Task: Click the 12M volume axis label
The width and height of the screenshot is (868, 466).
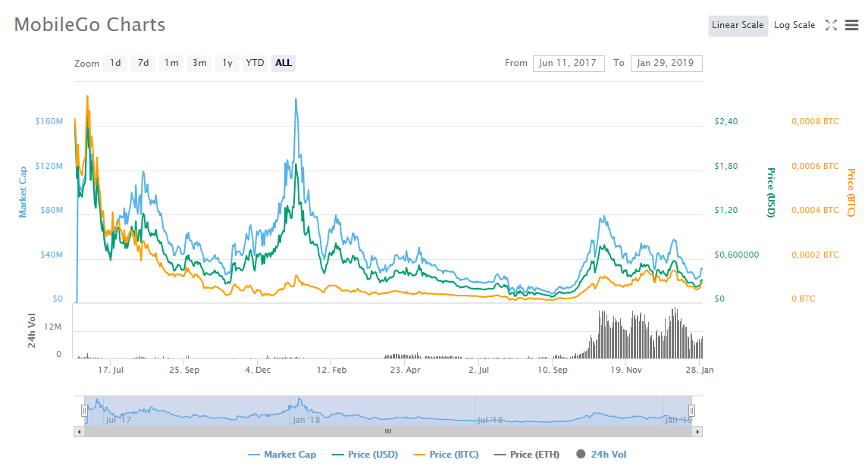Action: 52,327
